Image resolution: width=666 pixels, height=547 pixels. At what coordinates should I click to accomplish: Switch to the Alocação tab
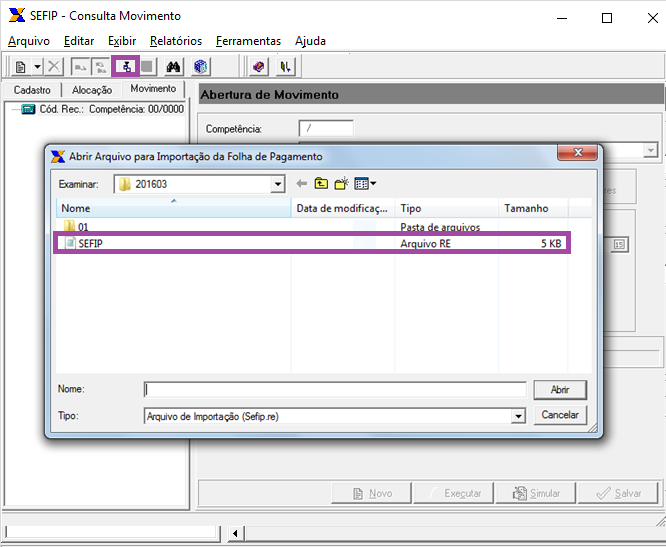click(x=92, y=90)
